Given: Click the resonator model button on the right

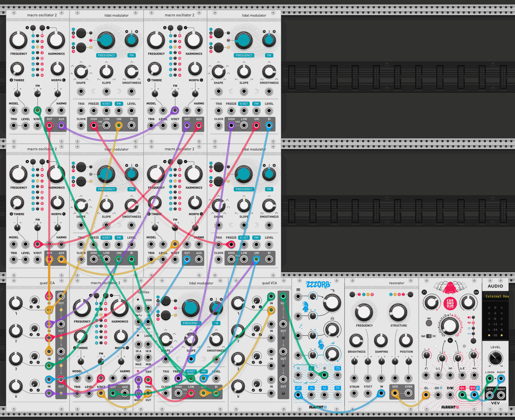Looking at the screenshot, I should (x=410, y=294).
